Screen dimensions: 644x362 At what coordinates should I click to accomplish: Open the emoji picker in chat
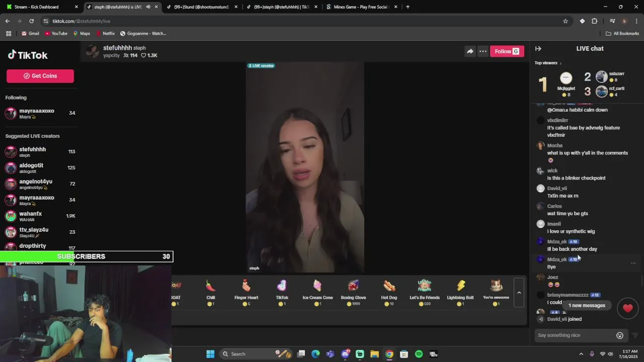[620, 335]
